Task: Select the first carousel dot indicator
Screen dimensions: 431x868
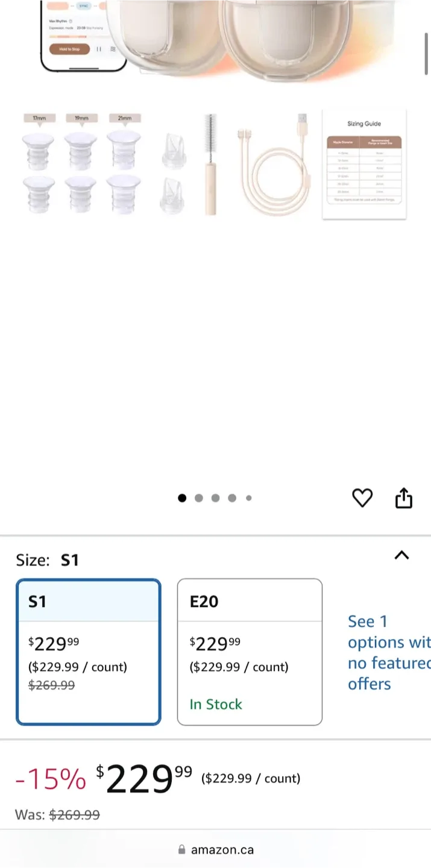Action: tap(182, 498)
